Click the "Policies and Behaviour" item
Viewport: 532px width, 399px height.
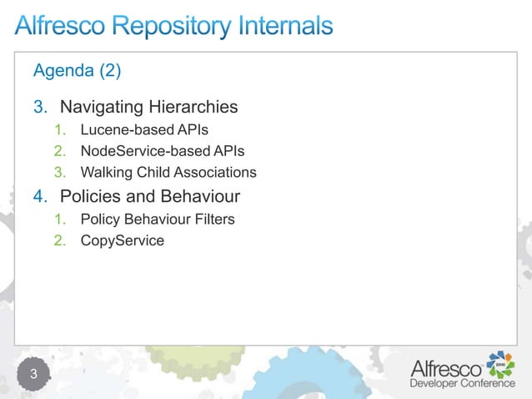pos(150,196)
